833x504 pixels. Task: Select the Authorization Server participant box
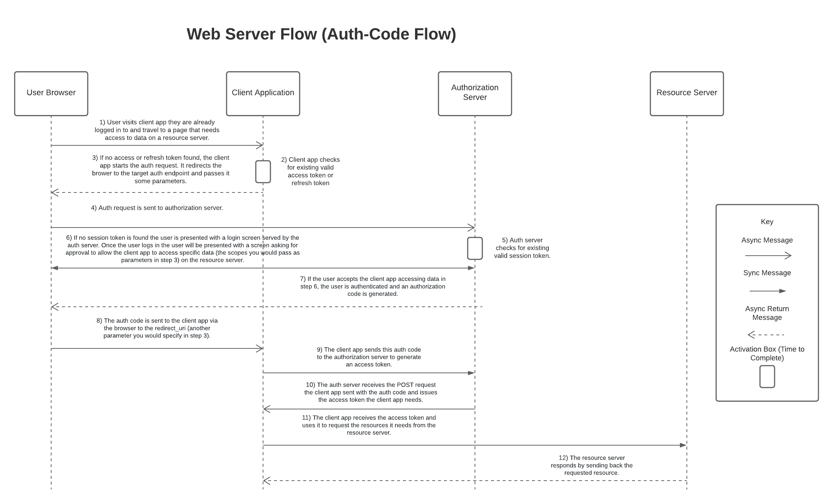coord(475,93)
